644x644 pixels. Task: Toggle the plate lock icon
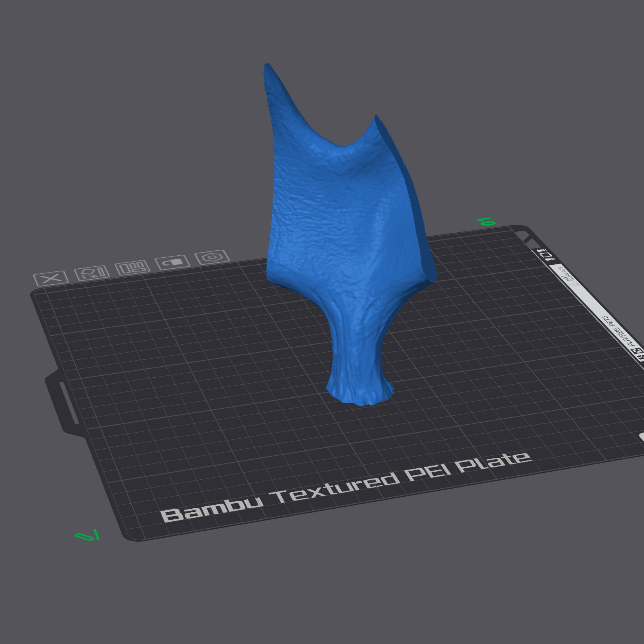[172, 262]
